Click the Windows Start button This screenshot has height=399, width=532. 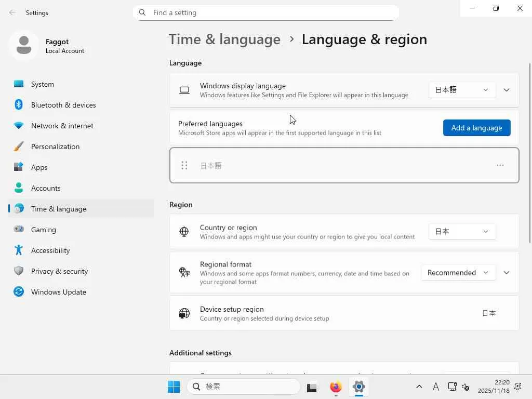coord(174,387)
